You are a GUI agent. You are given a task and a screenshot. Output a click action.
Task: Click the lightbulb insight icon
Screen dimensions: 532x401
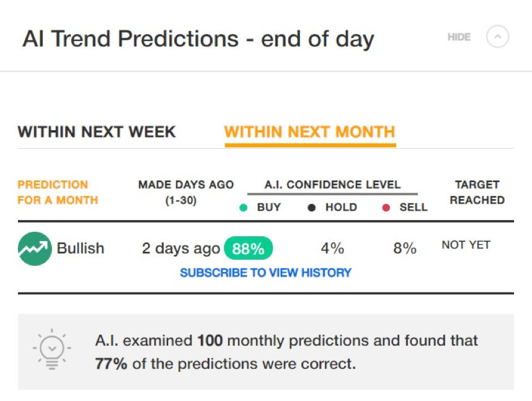[x=52, y=349]
